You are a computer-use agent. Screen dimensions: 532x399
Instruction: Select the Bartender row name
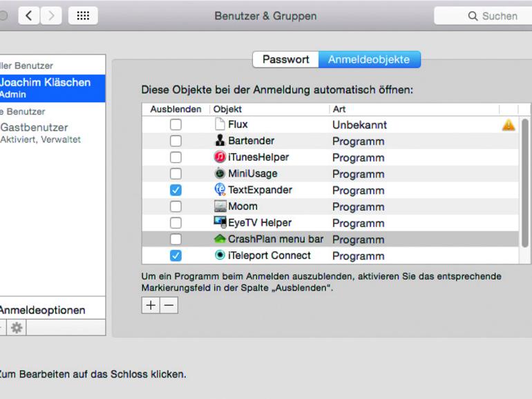click(251, 141)
